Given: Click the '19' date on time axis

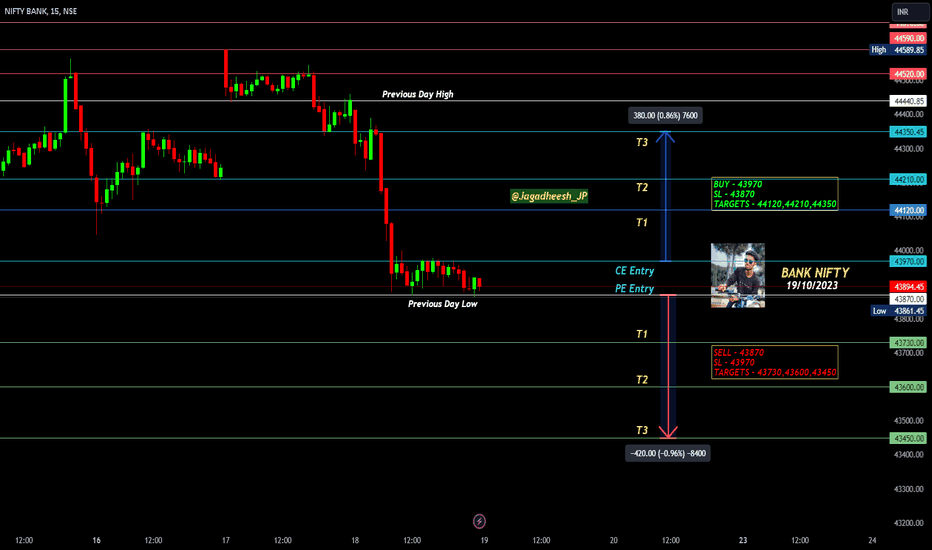Looking at the screenshot, I should click(x=484, y=540).
